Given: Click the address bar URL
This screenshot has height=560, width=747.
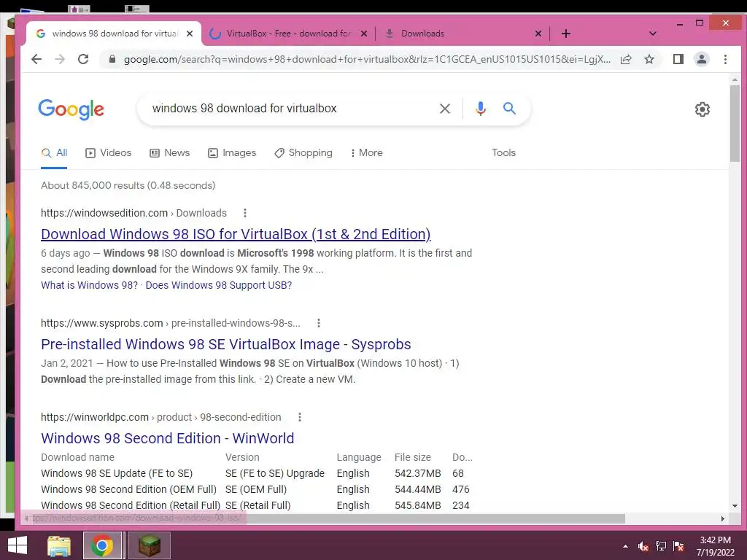Looking at the screenshot, I should (x=367, y=59).
